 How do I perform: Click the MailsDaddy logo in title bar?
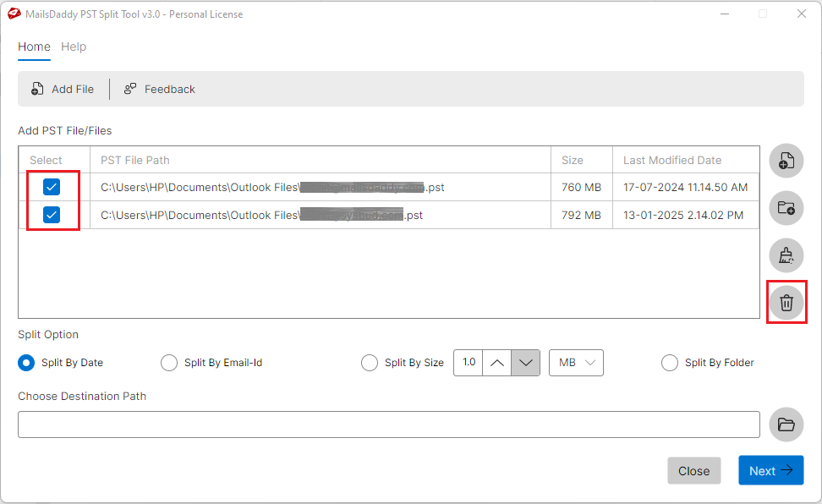[x=14, y=14]
